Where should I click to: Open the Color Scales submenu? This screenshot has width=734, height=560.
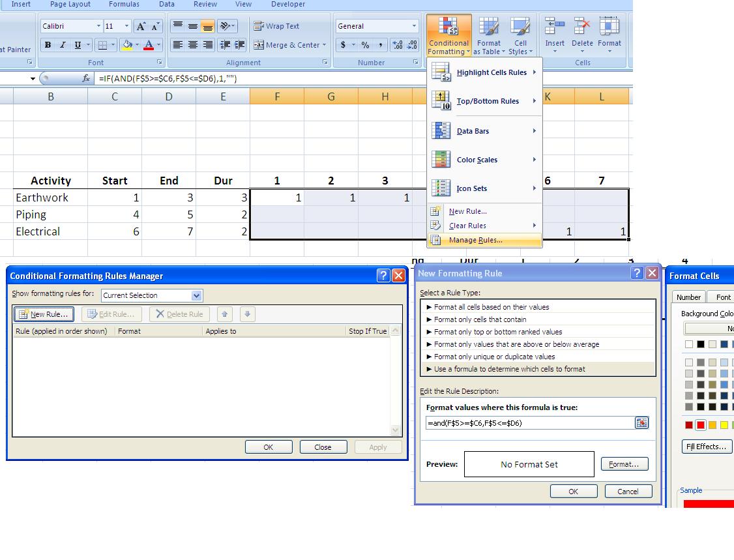[x=484, y=160]
